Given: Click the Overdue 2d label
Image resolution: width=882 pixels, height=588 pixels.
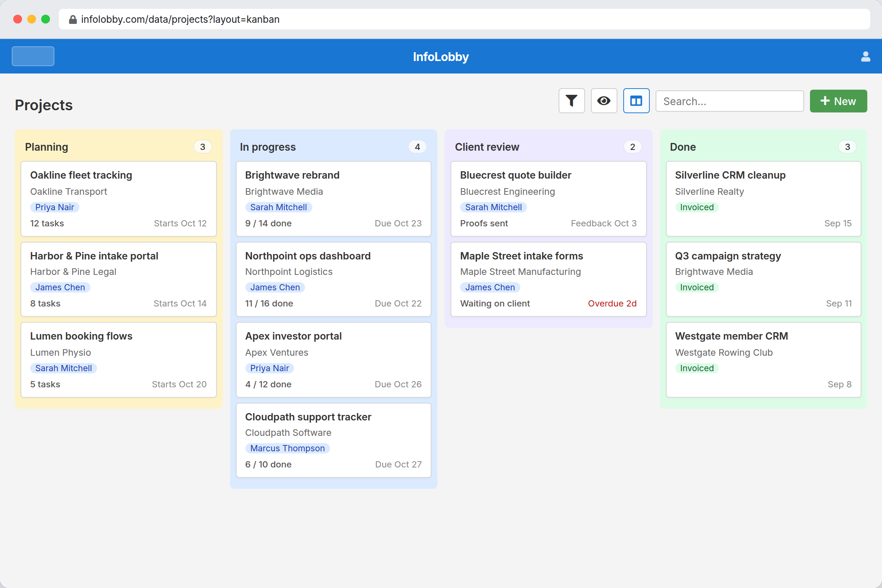Looking at the screenshot, I should tap(612, 304).
